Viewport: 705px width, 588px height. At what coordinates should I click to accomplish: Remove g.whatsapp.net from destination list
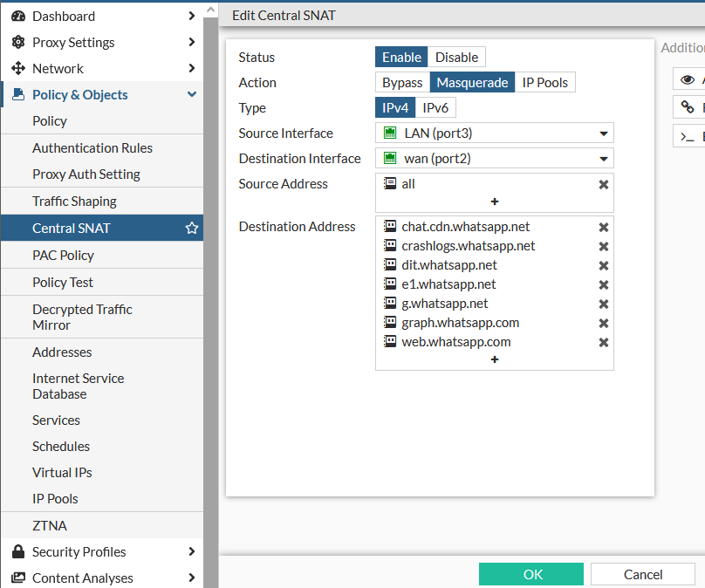click(x=603, y=304)
